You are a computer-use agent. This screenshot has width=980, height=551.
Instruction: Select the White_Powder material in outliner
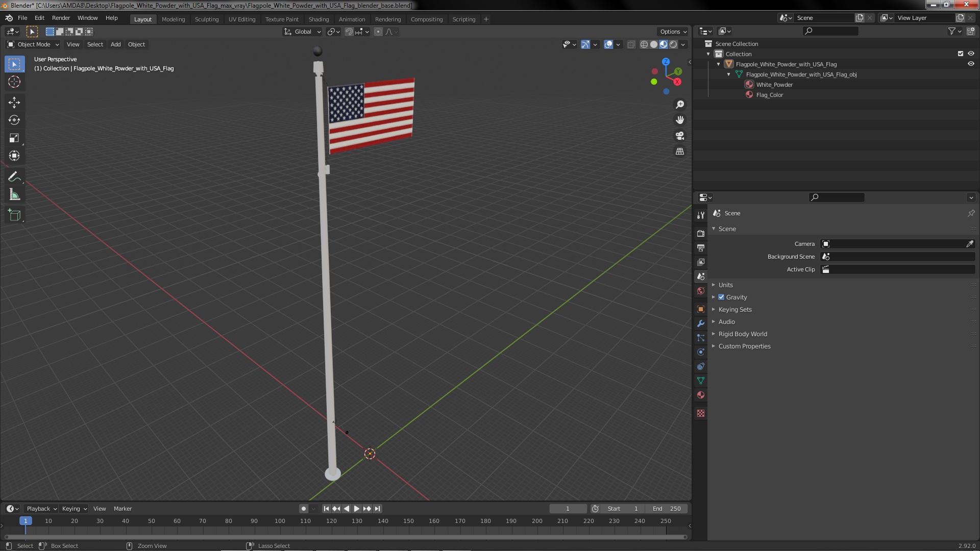pyautogui.click(x=774, y=85)
